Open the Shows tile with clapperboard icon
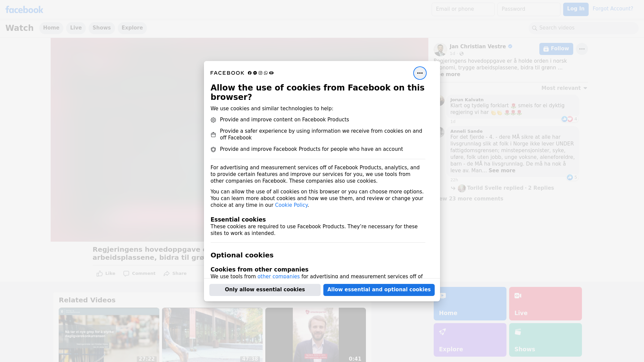Image resolution: width=644 pixels, height=362 pixels. (545, 340)
